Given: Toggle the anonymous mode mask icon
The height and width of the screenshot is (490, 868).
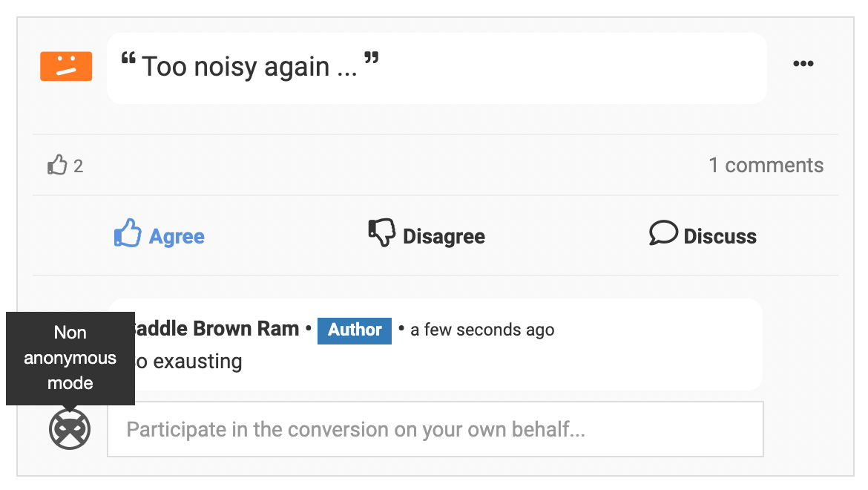Looking at the screenshot, I should (70, 430).
